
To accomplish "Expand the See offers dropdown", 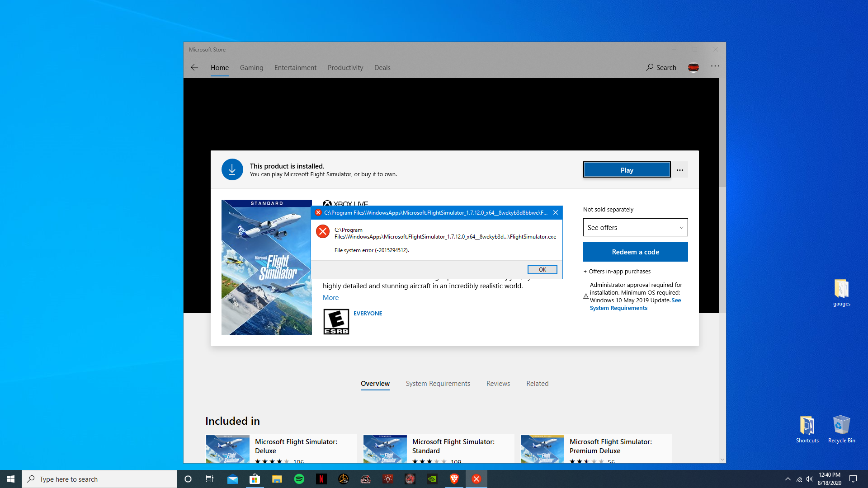I will (635, 227).
